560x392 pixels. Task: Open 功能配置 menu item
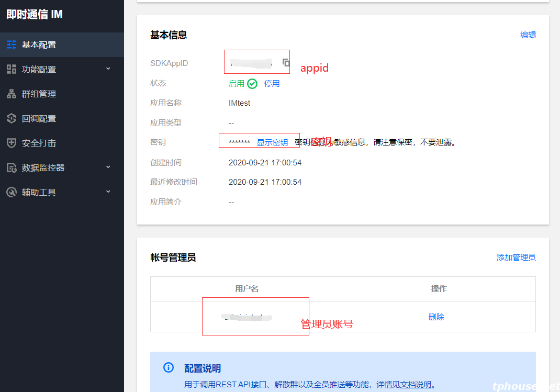pos(62,69)
